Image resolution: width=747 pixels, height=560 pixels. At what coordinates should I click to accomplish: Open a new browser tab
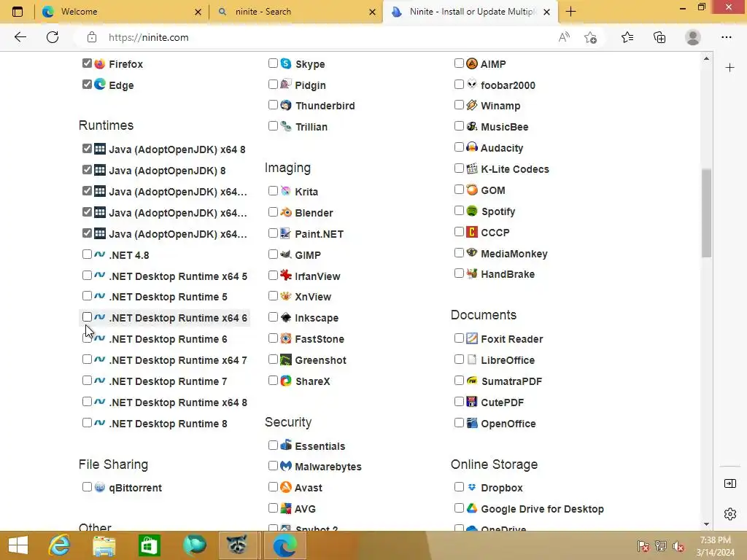point(570,12)
